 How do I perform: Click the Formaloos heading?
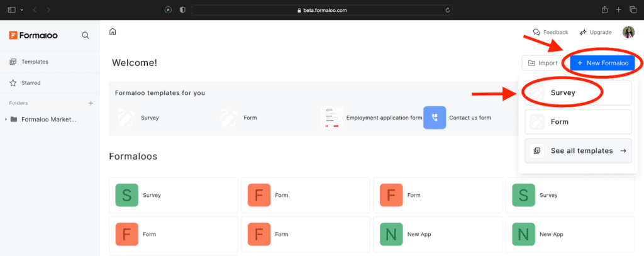(x=133, y=156)
